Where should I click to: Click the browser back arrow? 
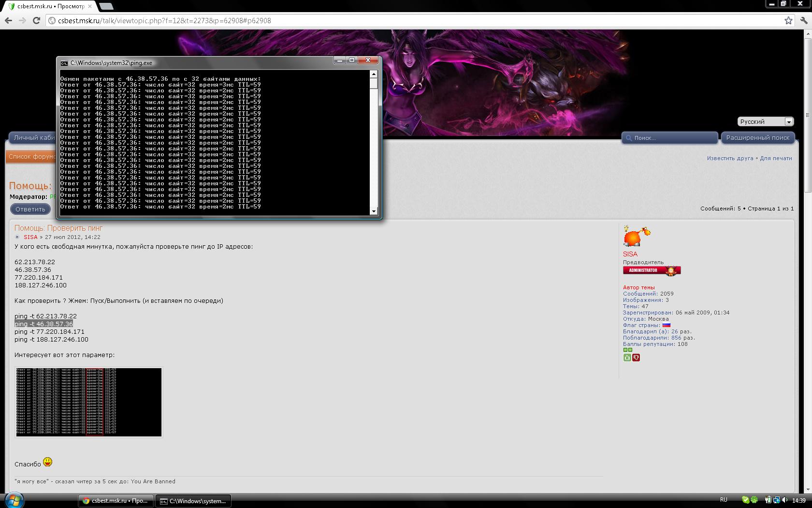8,20
